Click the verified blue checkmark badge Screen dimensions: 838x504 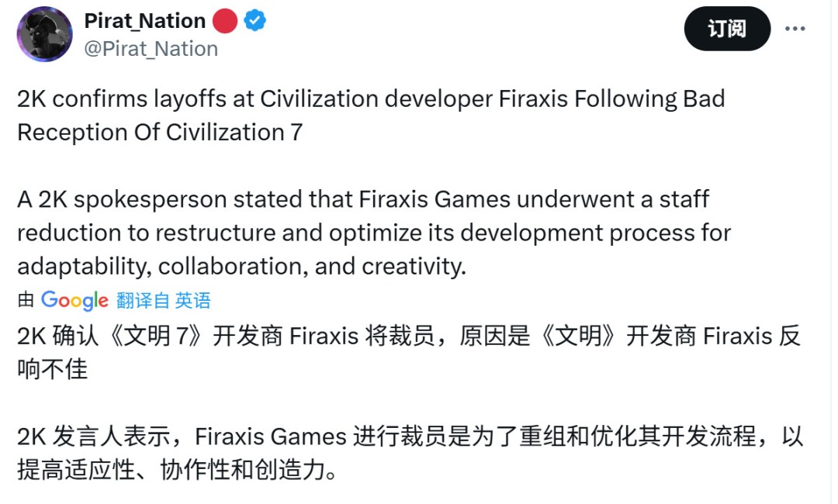pos(253,21)
